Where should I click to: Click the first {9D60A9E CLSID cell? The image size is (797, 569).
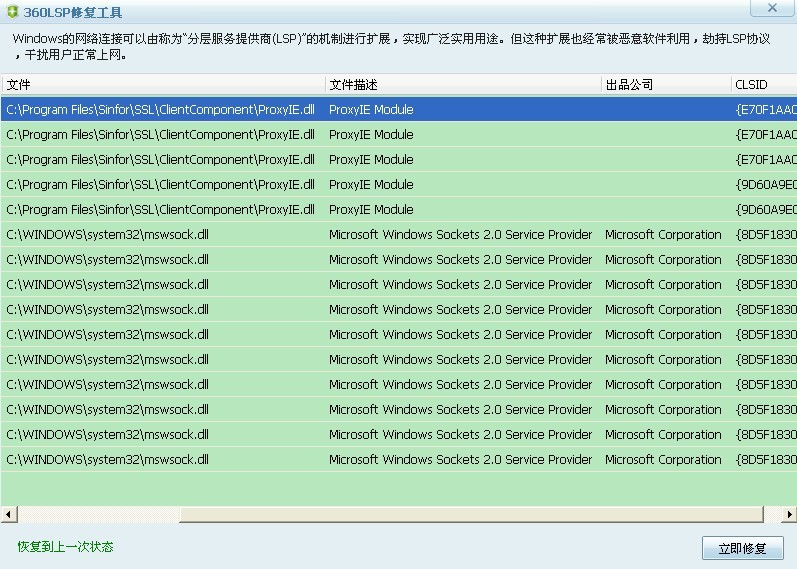(766, 184)
